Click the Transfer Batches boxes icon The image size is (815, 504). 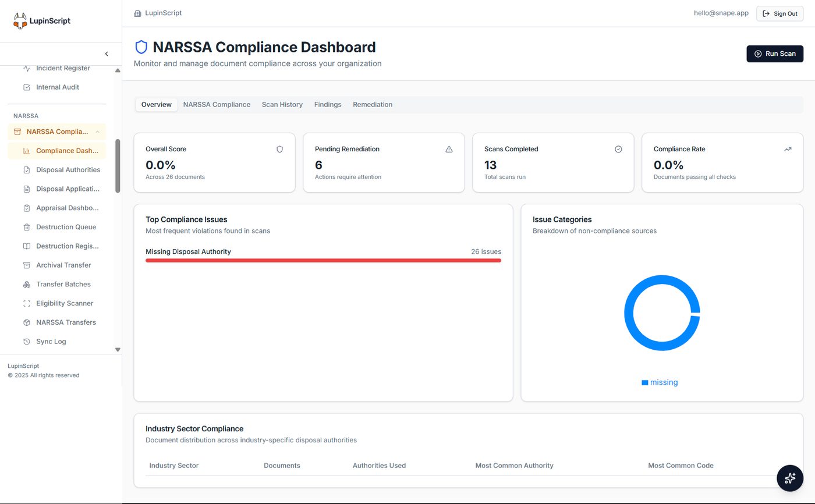[26, 285]
